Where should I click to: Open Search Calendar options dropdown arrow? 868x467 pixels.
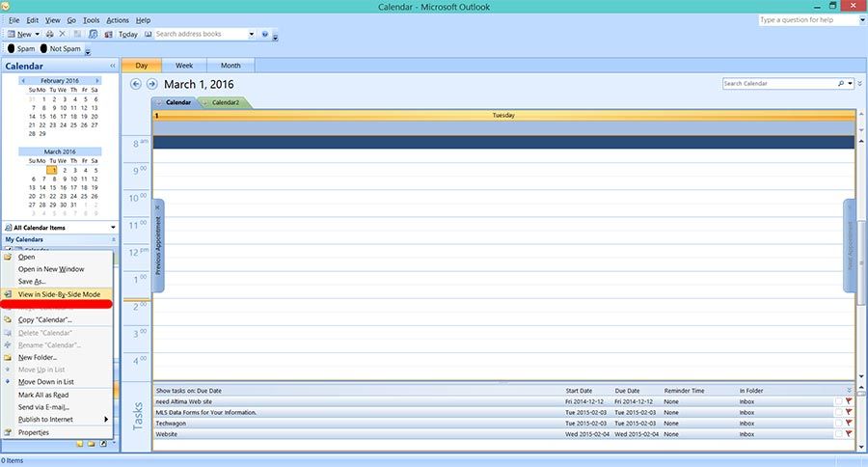tap(850, 84)
